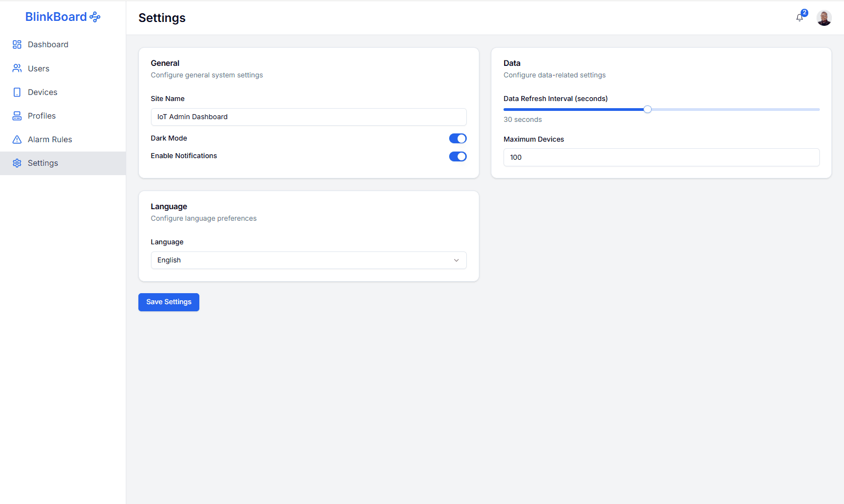
Task: Click the 'Configure language preferences' text
Action: click(204, 219)
